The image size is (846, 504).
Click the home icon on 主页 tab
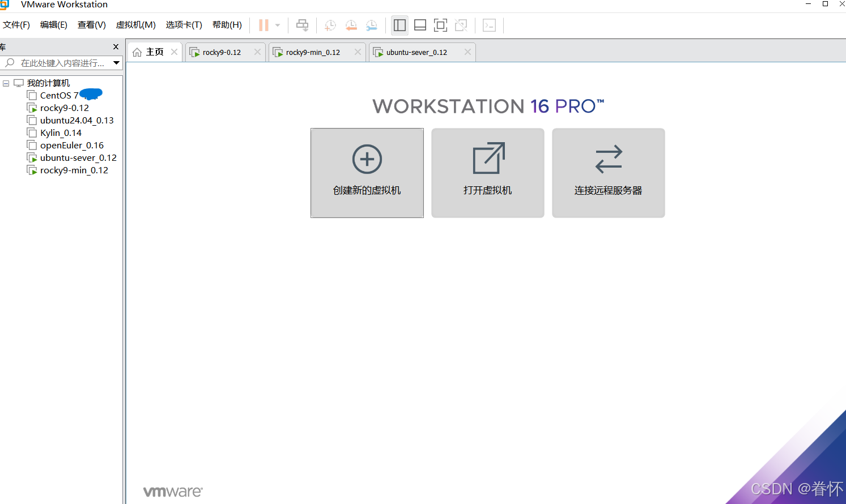[x=137, y=52]
